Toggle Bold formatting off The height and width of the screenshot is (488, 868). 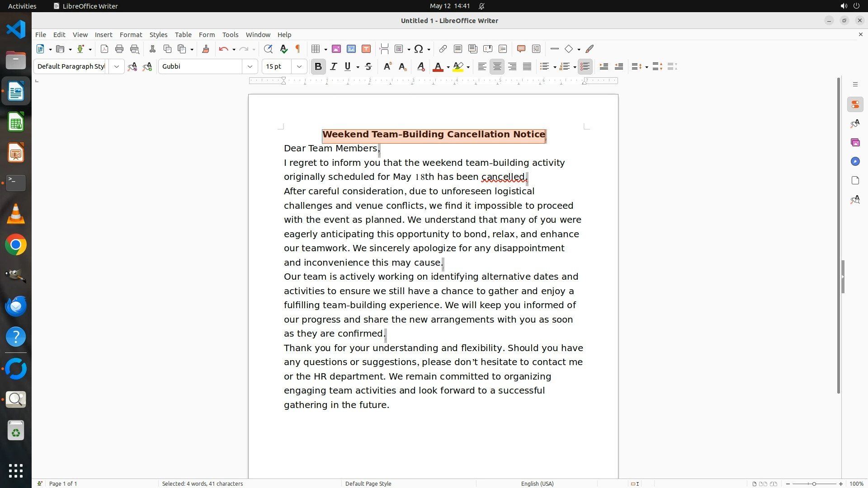[x=318, y=67]
